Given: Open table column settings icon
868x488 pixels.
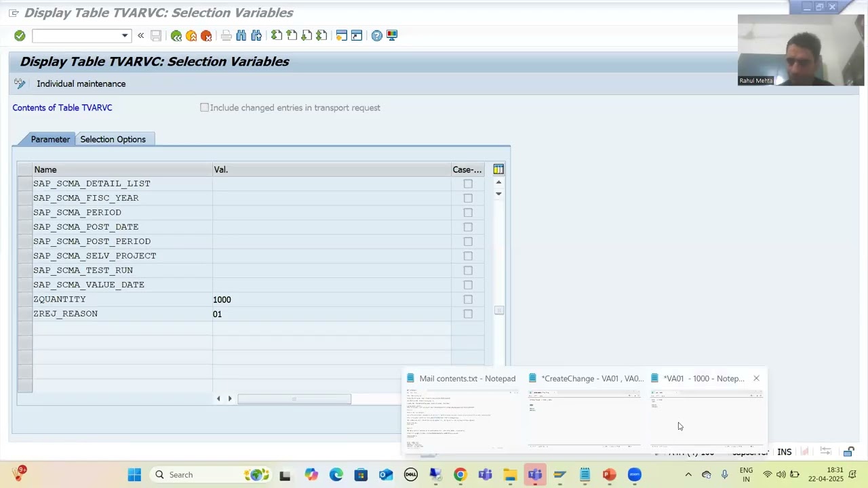Looking at the screenshot, I should pos(498,169).
